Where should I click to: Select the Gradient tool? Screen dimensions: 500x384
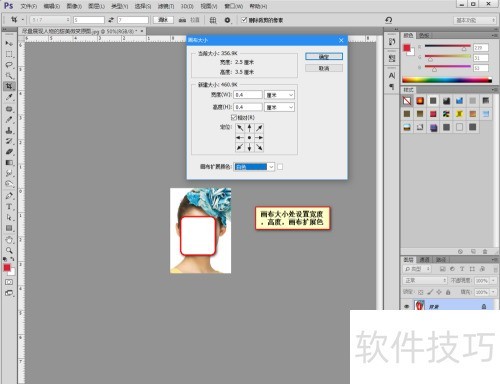9,163
